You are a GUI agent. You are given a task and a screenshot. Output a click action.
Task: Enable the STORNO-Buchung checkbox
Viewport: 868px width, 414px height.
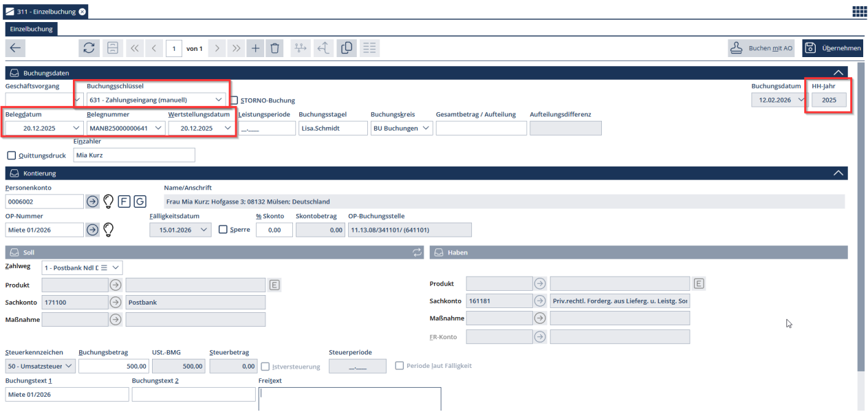[x=235, y=100]
